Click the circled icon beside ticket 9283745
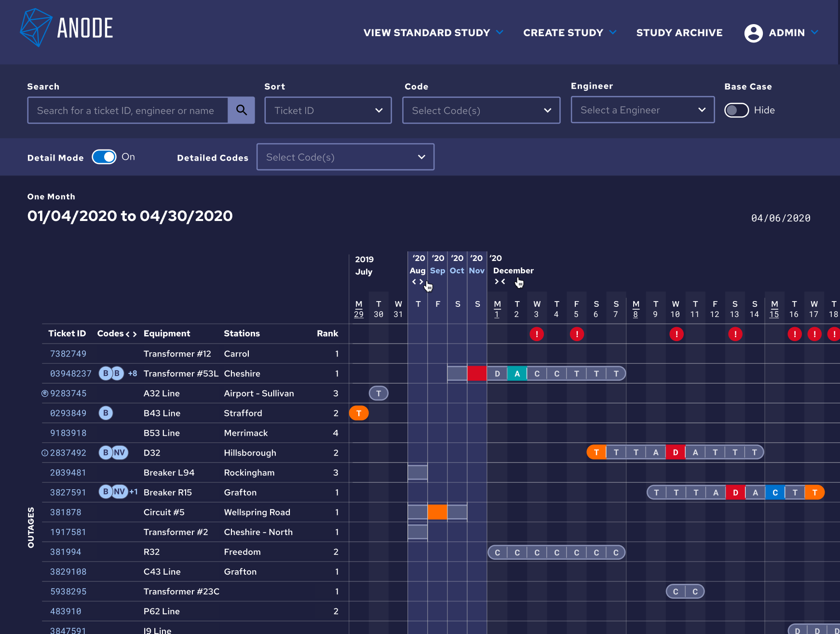This screenshot has height=634, width=840. coord(45,393)
